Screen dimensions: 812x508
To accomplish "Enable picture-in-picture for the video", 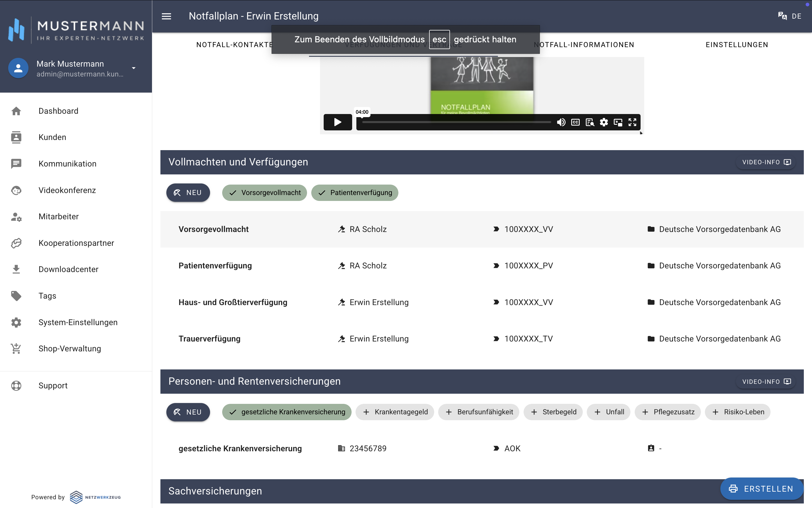I will pos(618,122).
